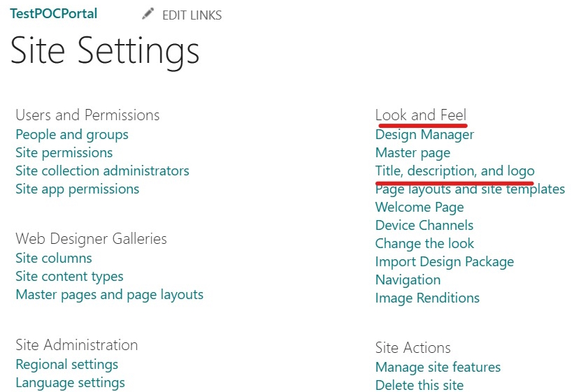Select Change the look
This screenshot has width=574, height=392.
click(x=424, y=243)
